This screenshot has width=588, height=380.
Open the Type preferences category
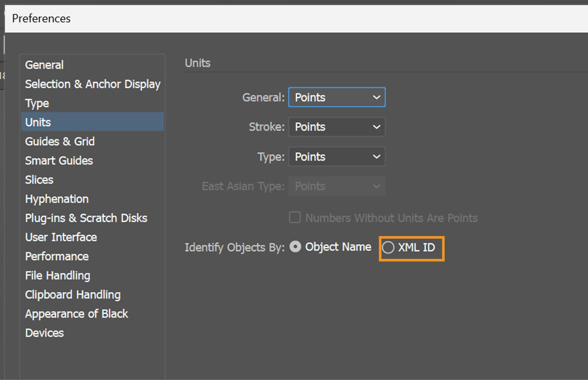[36, 103]
